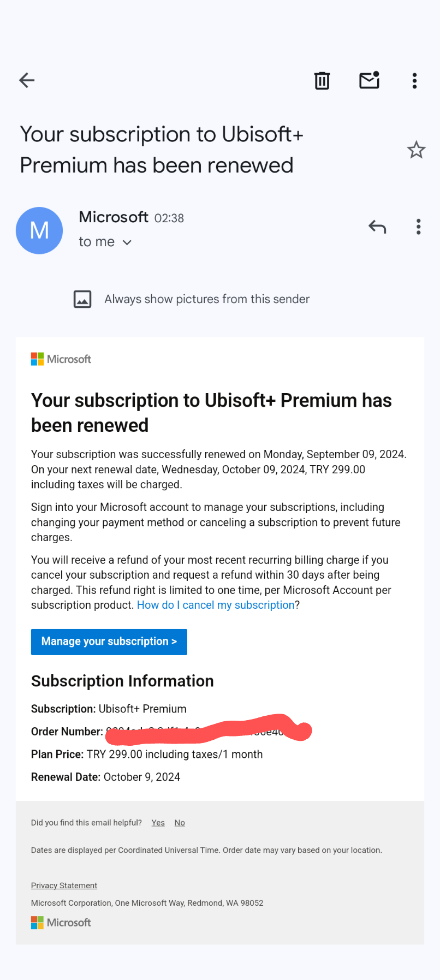Open Microsoft sender avatar M

(39, 230)
